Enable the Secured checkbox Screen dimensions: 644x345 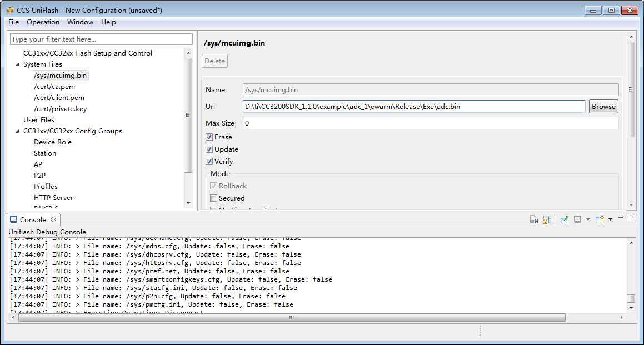pos(213,198)
